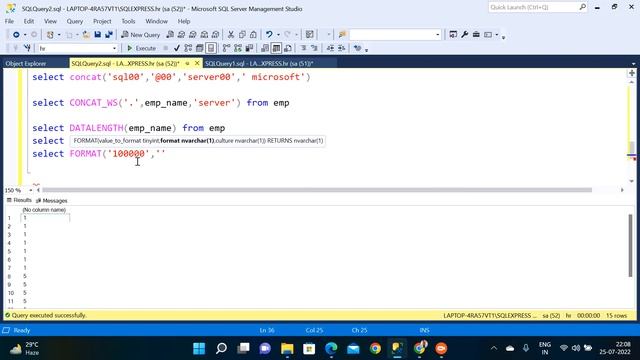
Task: Open the Tools menu
Action: pyautogui.click(x=128, y=21)
